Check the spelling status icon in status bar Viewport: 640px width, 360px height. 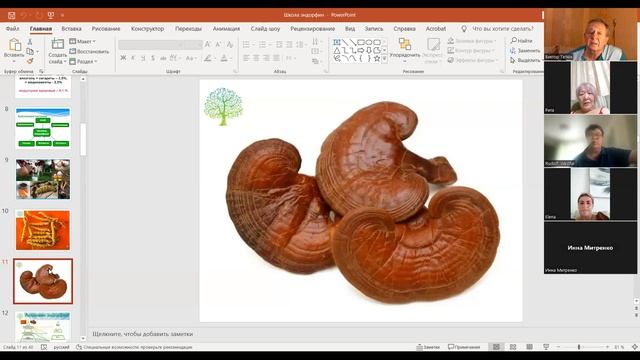tap(44, 347)
